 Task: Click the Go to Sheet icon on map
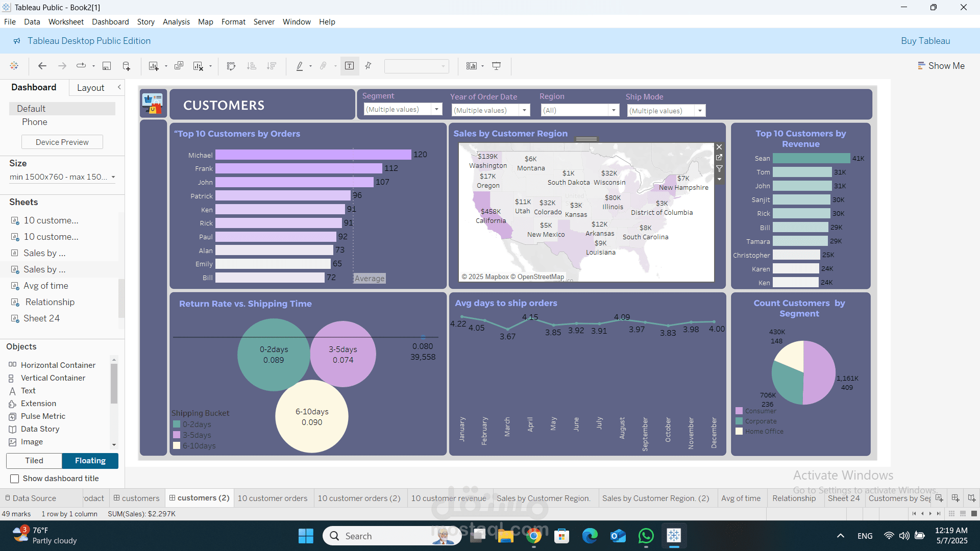719,158
